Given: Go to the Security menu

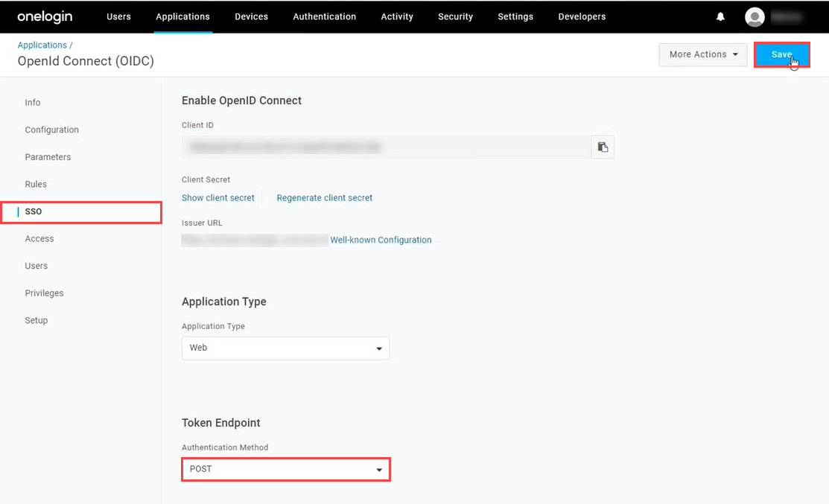Looking at the screenshot, I should pyautogui.click(x=455, y=16).
